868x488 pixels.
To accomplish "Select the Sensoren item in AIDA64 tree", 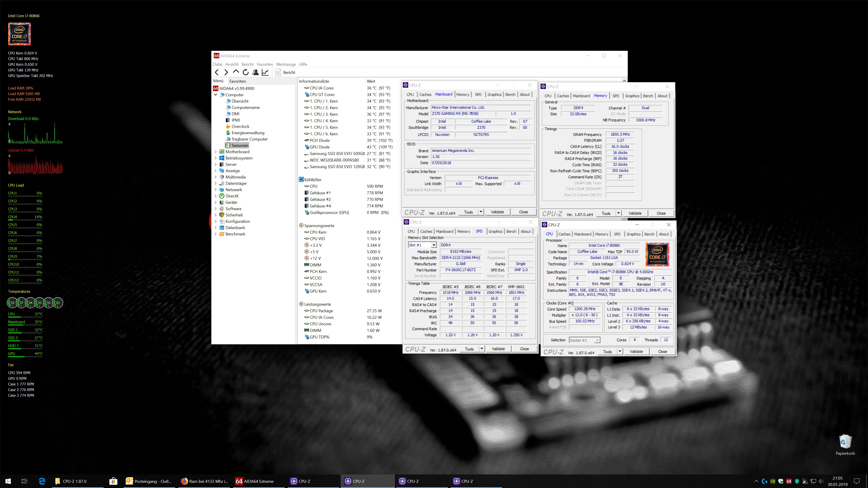I will pyautogui.click(x=240, y=145).
